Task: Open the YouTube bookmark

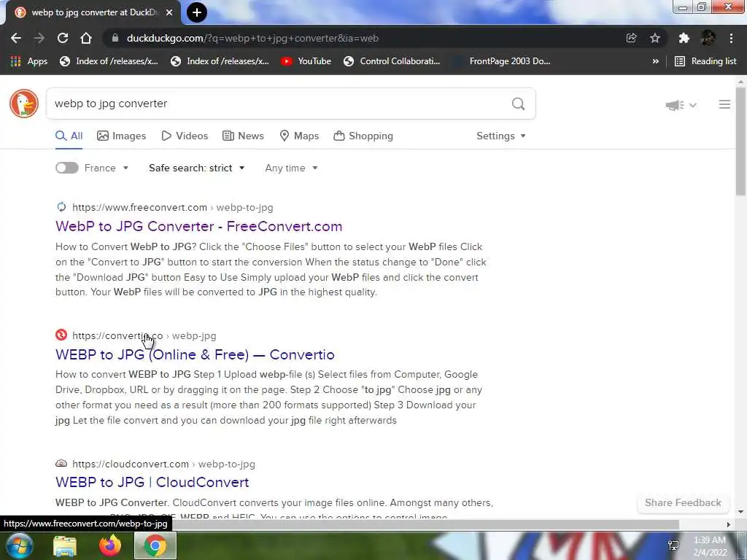Action: click(306, 61)
